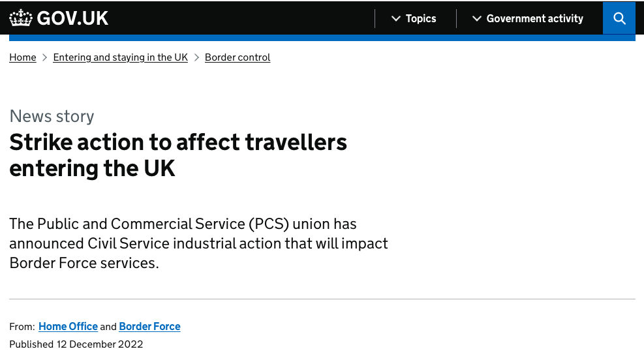Click the Published 12 December 2022 date
Screen dimensions: 644x362
pyautogui.click(x=76, y=344)
